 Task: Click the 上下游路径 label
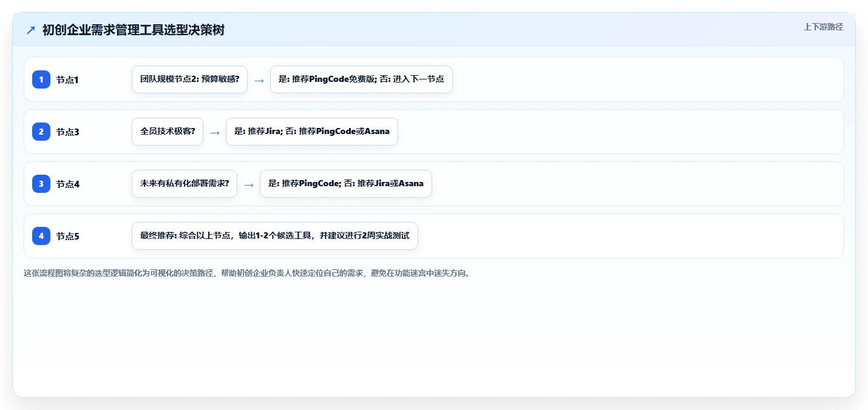[x=823, y=27]
